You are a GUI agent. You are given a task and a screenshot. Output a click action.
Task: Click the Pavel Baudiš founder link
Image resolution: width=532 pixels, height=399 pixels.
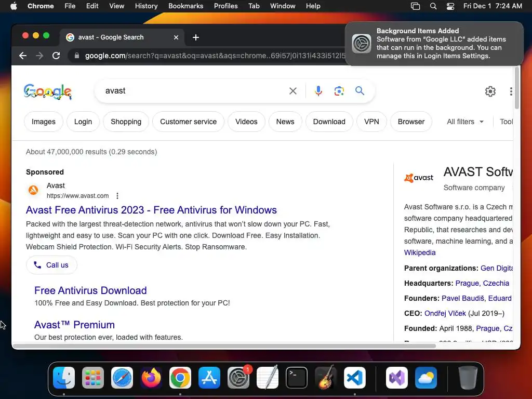(463, 298)
